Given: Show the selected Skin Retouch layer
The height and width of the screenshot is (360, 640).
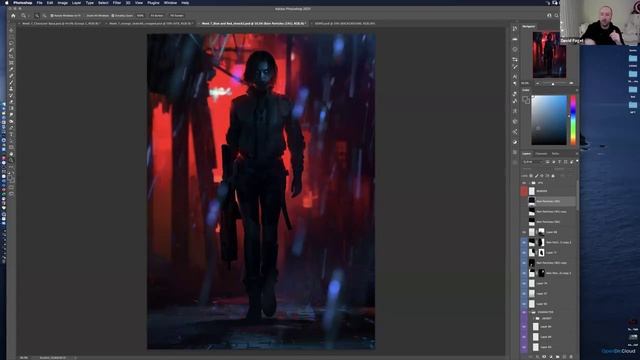Looking at the screenshot, I should pos(524,201).
